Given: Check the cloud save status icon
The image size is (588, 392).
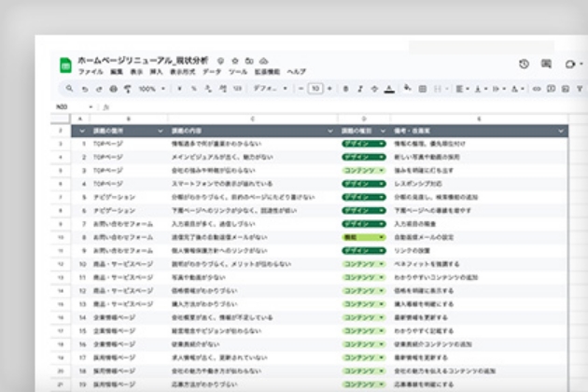Looking at the screenshot, I should tap(264, 61).
